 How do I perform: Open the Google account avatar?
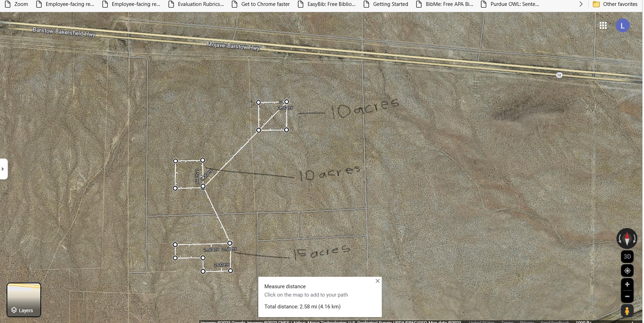coord(622,25)
